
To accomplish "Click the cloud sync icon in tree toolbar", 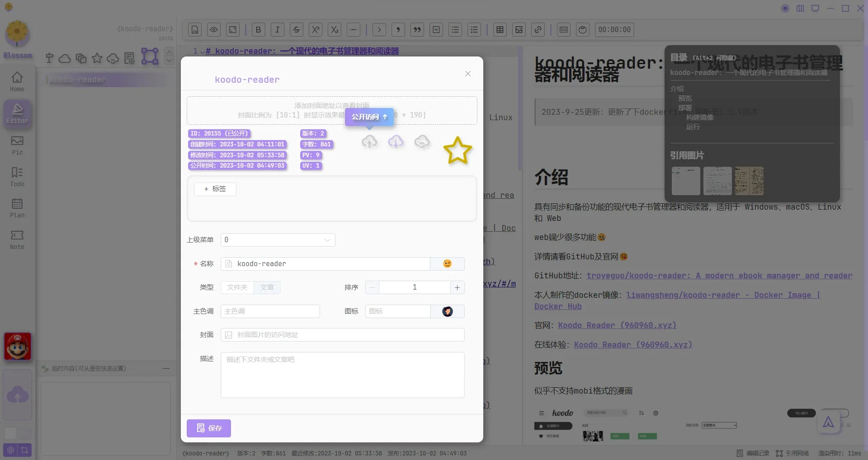I will 113,58.
